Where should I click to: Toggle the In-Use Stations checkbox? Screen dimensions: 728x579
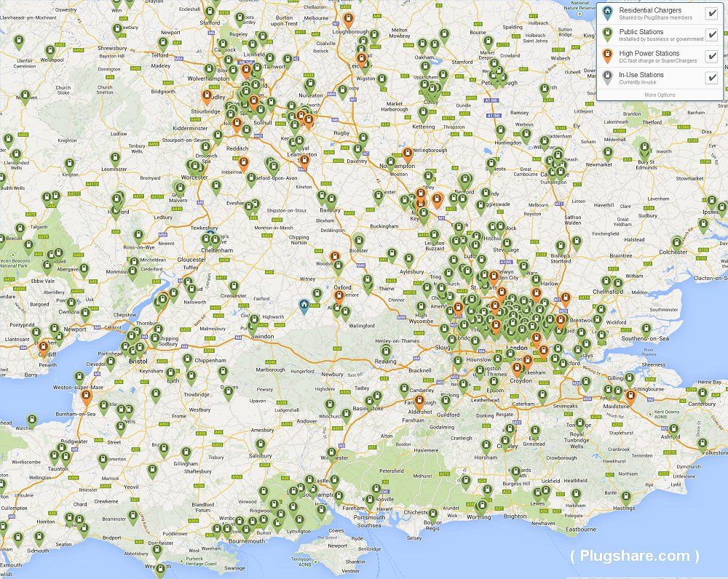tap(711, 78)
